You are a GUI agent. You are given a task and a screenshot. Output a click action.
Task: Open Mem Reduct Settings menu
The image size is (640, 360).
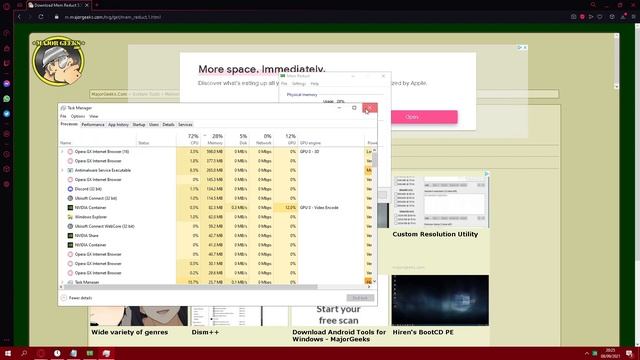click(299, 84)
